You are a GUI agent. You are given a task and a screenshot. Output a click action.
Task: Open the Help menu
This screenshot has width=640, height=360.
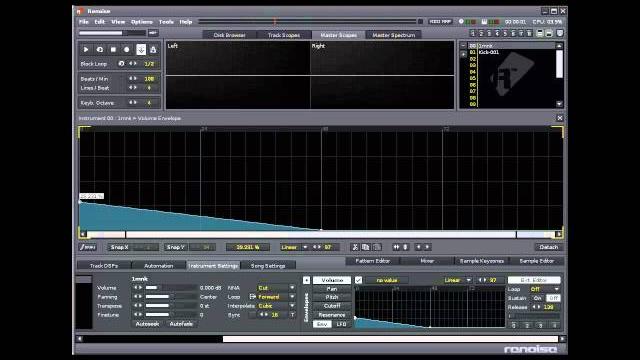pos(186,22)
